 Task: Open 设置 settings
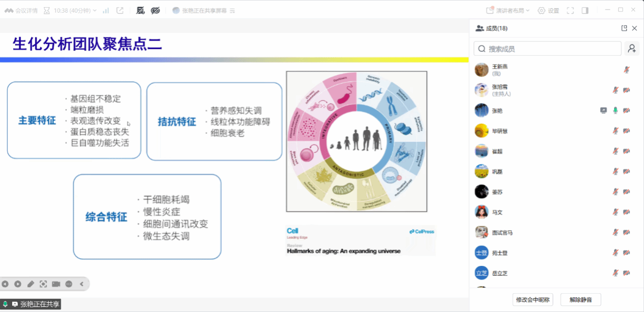[x=548, y=10]
